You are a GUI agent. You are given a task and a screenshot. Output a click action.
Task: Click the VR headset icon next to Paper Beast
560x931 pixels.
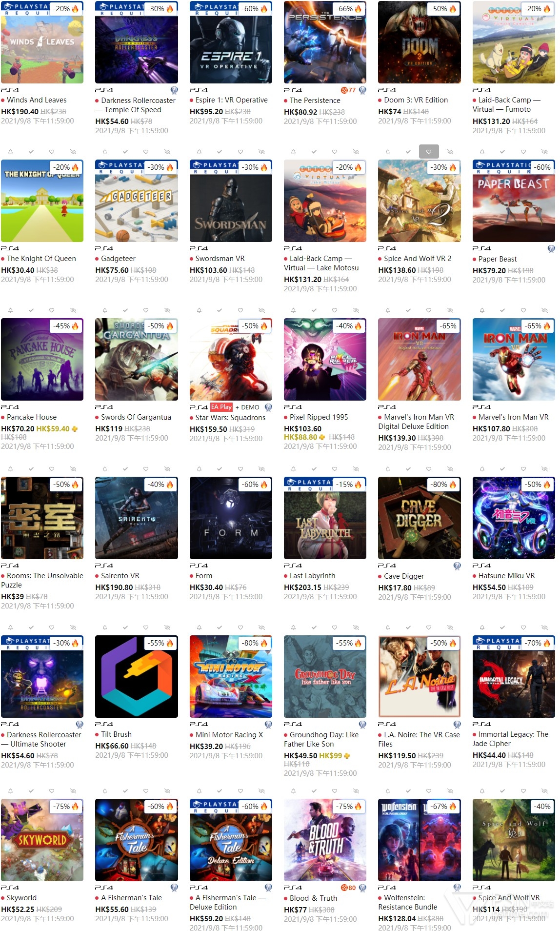click(x=551, y=249)
